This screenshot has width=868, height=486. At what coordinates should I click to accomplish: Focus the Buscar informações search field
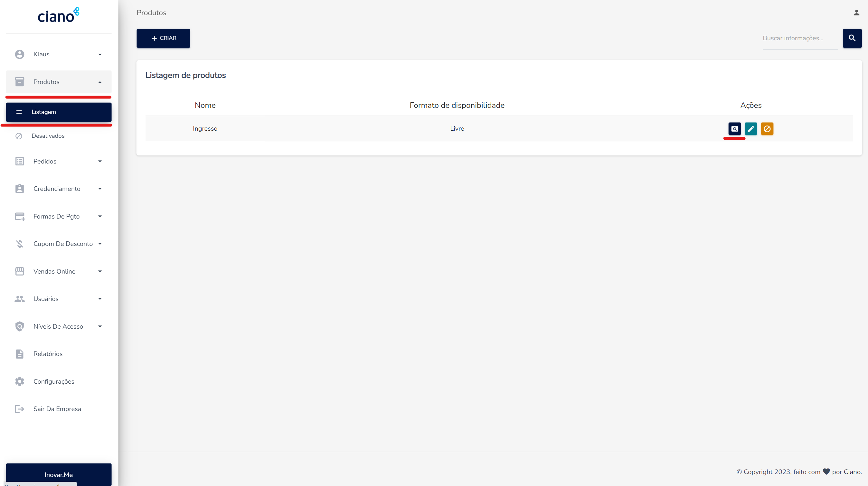click(800, 38)
